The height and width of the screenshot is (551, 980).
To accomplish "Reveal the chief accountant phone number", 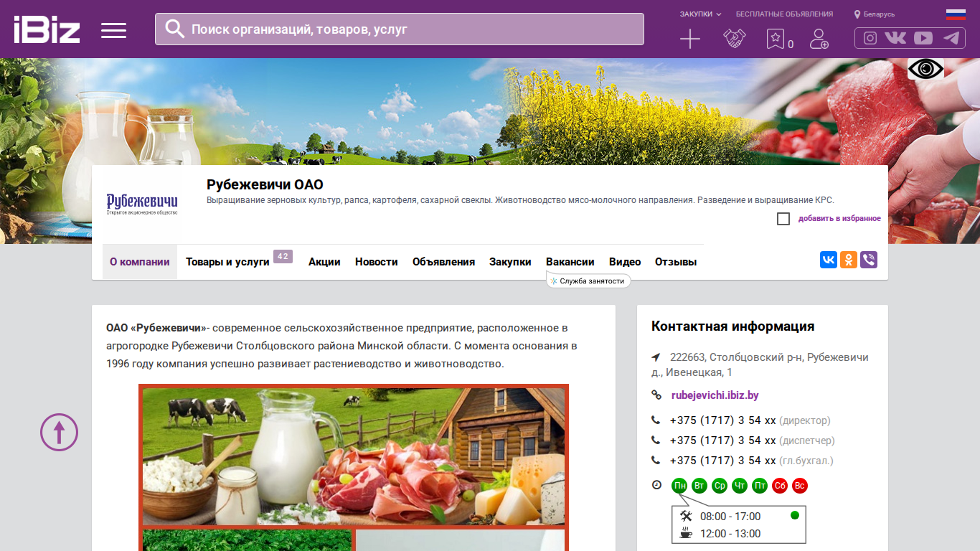I will click(723, 461).
